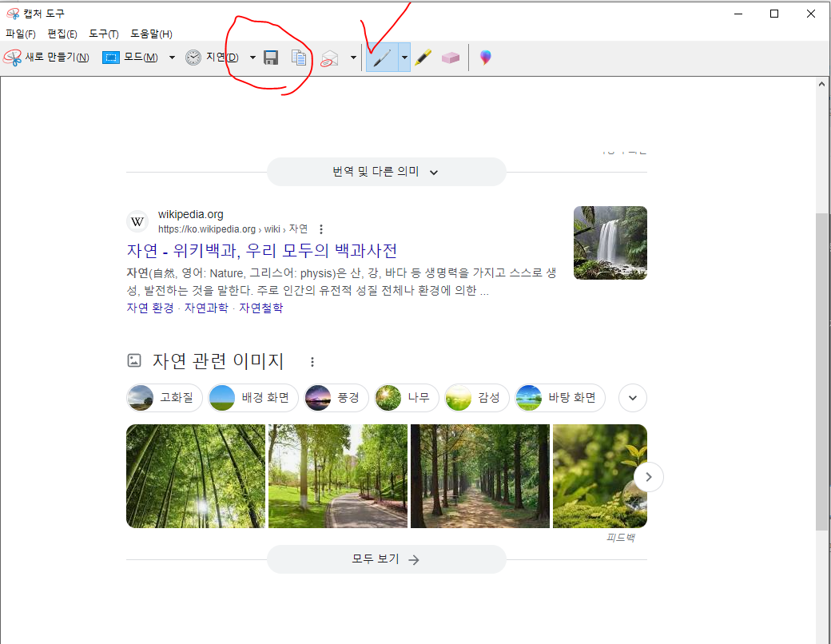831x644 pixels.
Task: Click the forest path image thumbnail
Action: pyautogui.click(x=479, y=476)
